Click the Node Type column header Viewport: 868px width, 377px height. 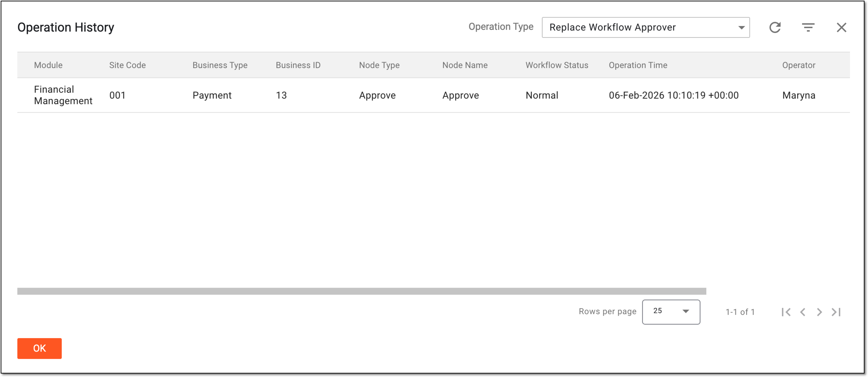coord(379,65)
